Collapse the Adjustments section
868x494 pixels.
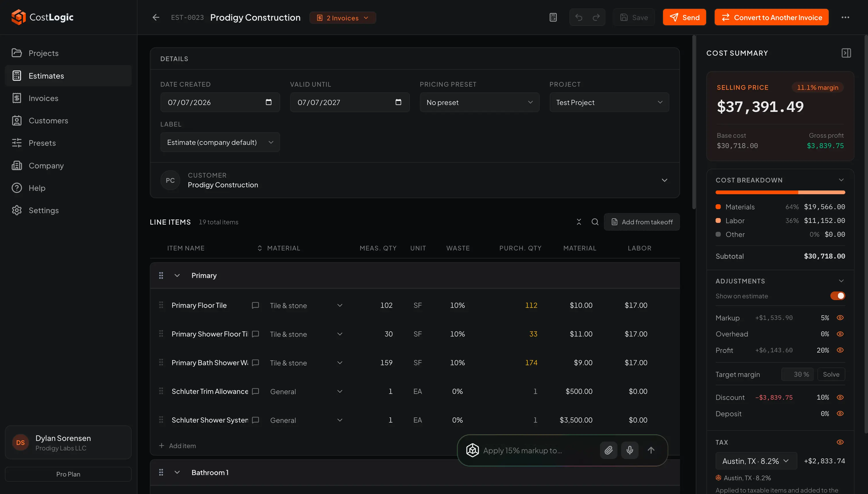[x=841, y=281]
